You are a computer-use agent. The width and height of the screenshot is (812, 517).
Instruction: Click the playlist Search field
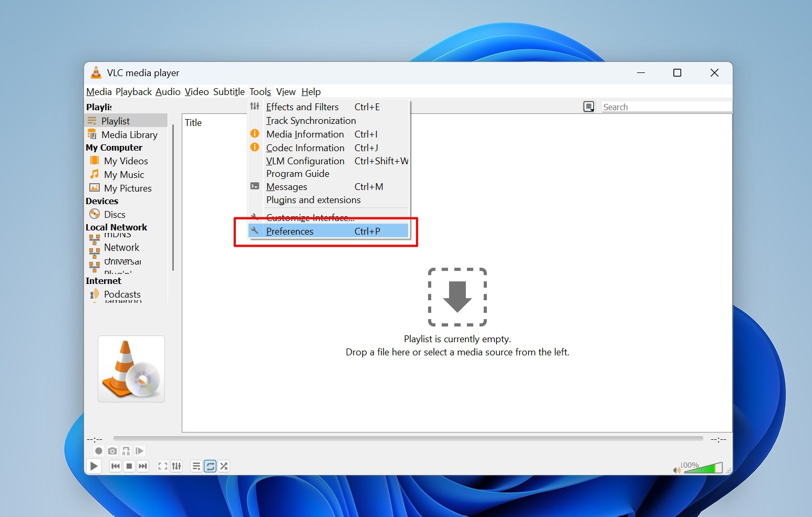[x=666, y=107]
